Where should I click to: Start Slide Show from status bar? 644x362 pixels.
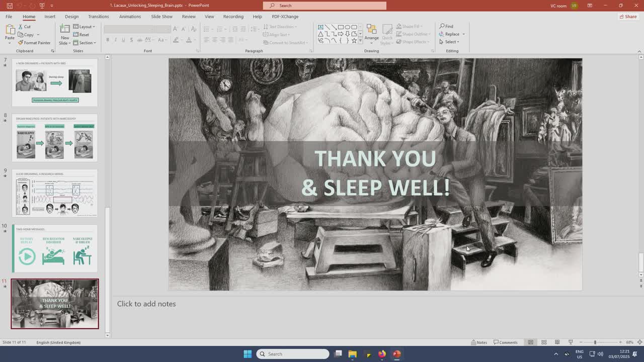(x=571, y=342)
